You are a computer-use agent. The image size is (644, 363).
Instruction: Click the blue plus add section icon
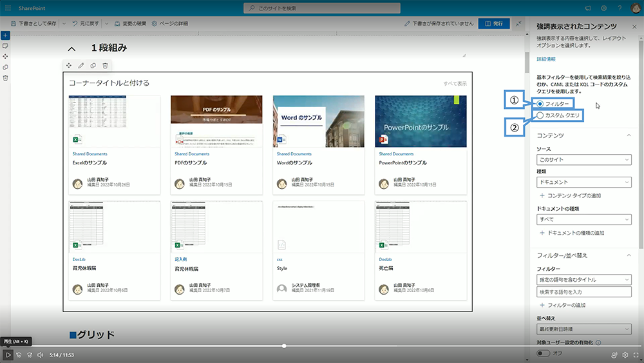5,35
